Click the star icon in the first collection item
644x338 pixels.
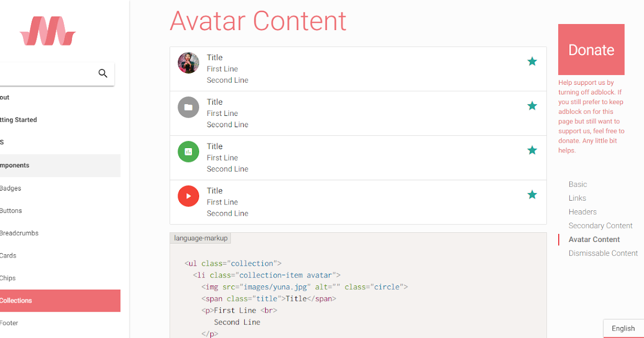point(532,62)
